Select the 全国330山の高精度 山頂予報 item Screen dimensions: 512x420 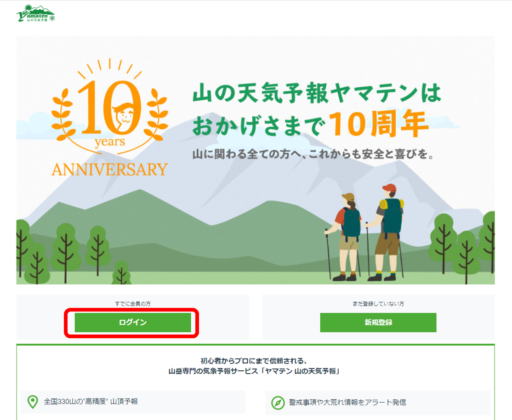(x=133, y=402)
